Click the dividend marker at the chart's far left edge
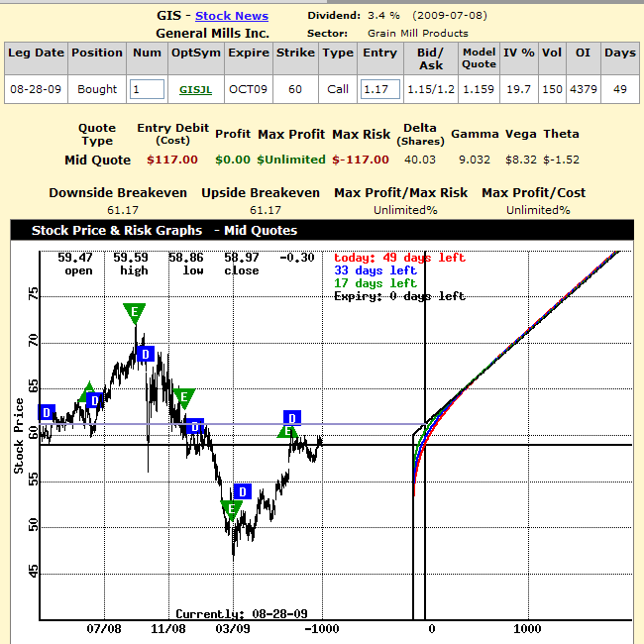 [46, 412]
